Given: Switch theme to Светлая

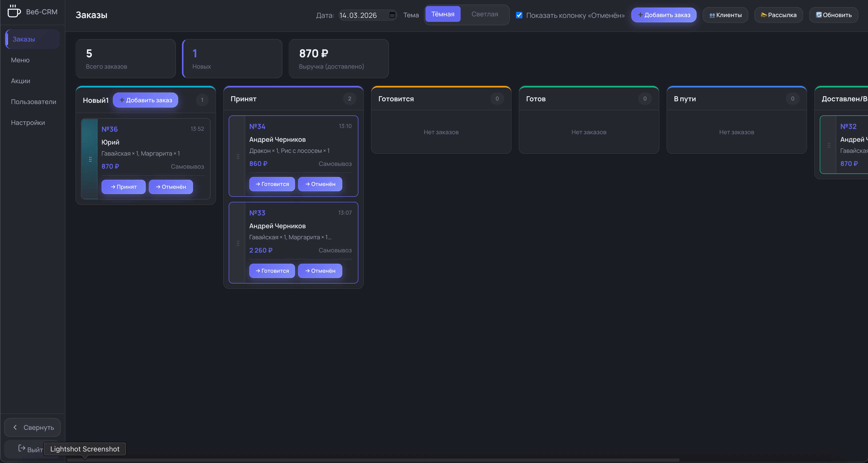Looking at the screenshot, I should coord(484,14).
